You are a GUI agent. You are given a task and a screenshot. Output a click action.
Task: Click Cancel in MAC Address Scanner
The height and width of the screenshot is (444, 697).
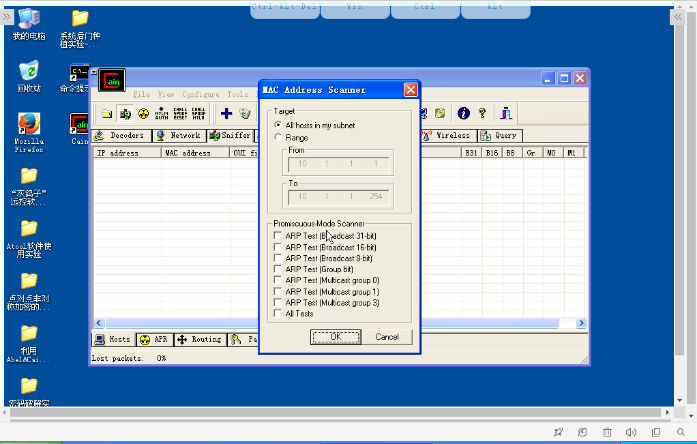pos(387,337)
